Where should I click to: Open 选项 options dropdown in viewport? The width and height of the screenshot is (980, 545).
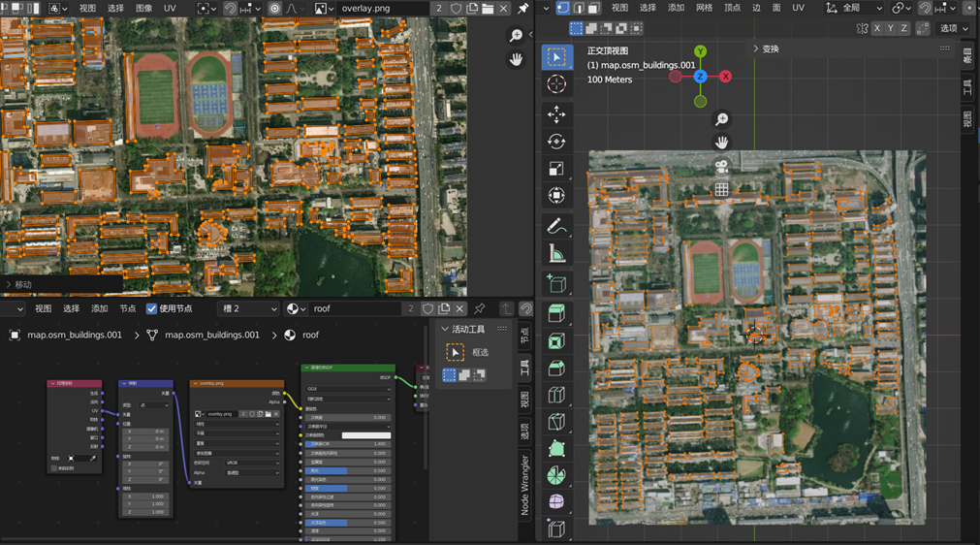pos(954,28)
